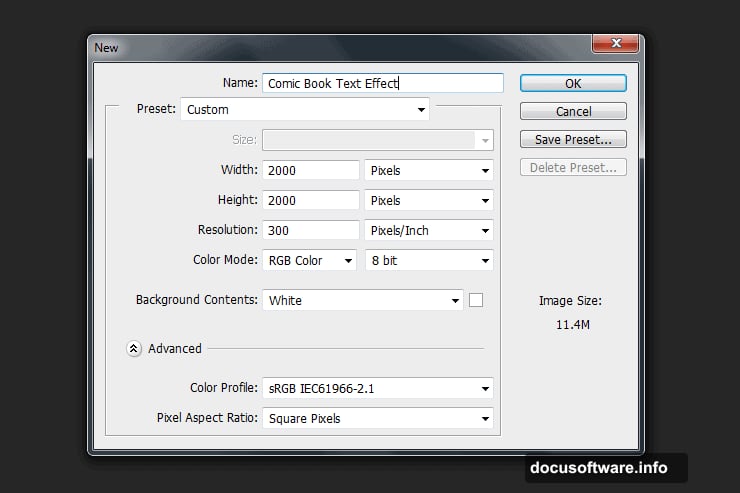This screenshot has width=740, height=493.
Task: Open the Background Contents dropdown
Action: (362, 300)
